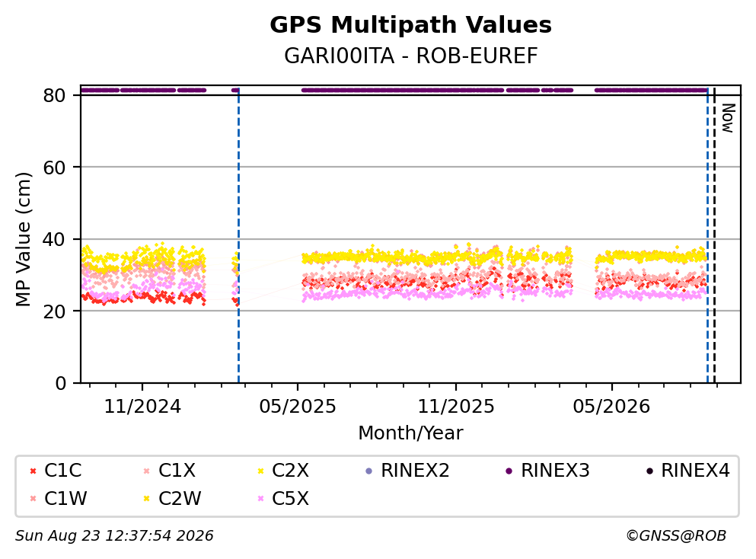Image resolution: width=756 pixels, height=559 pixels.
Task: Click the blue dashed line near early 2025
Action: (238, 235)
